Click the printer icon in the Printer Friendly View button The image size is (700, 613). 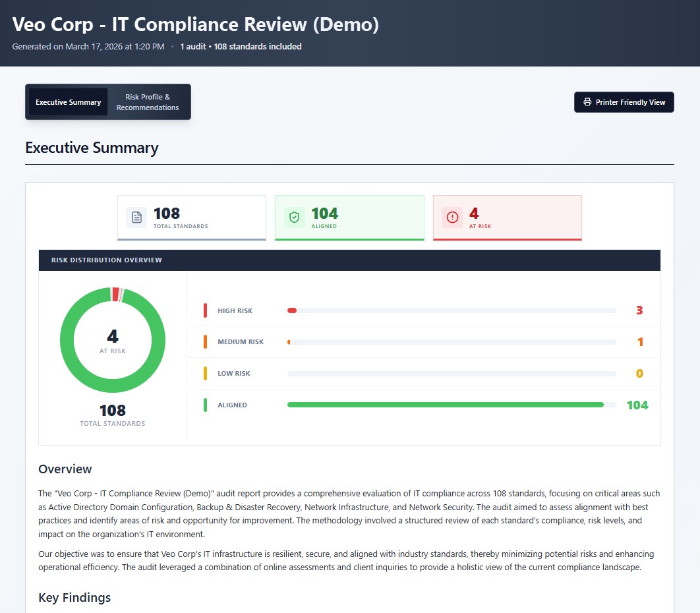point(587,102)
